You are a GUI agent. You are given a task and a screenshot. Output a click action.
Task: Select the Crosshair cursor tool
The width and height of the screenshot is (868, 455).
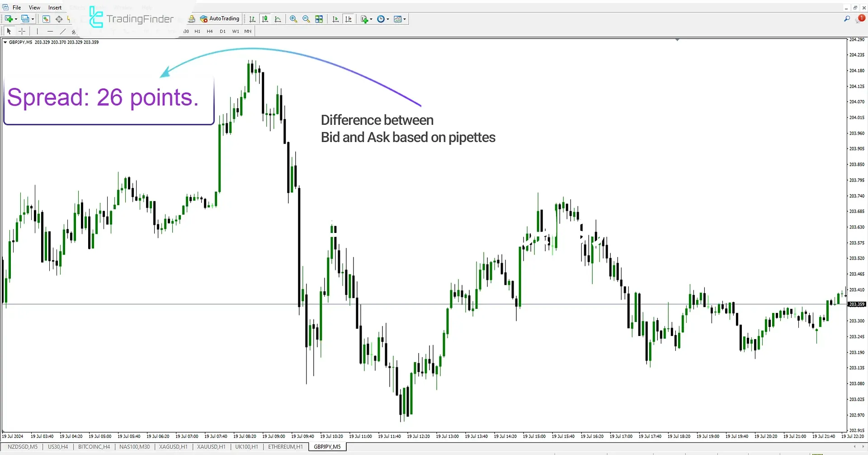coord(22,31)
